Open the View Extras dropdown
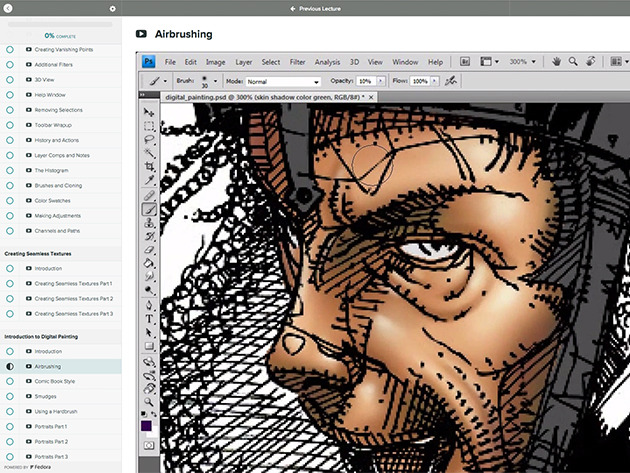This screenshot has width=630, height=473. click(x=490, y=61)
